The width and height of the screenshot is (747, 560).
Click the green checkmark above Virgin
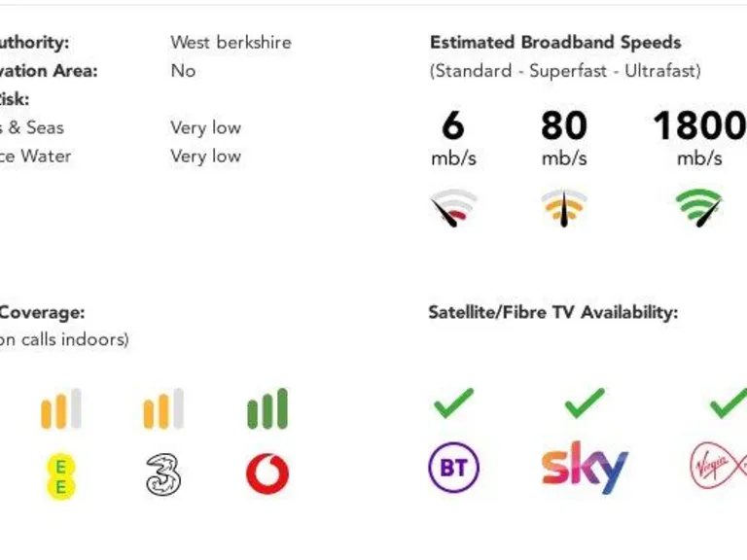[728, 402]
